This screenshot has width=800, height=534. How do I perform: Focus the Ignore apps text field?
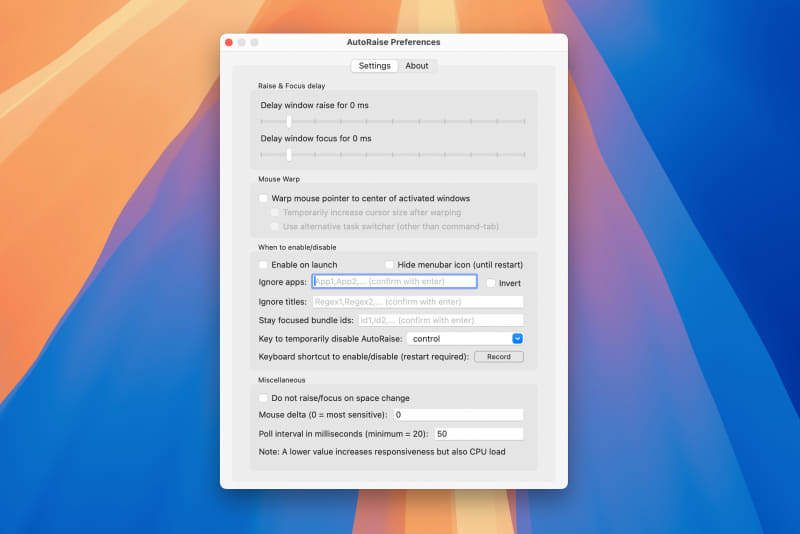coord(394,282)
